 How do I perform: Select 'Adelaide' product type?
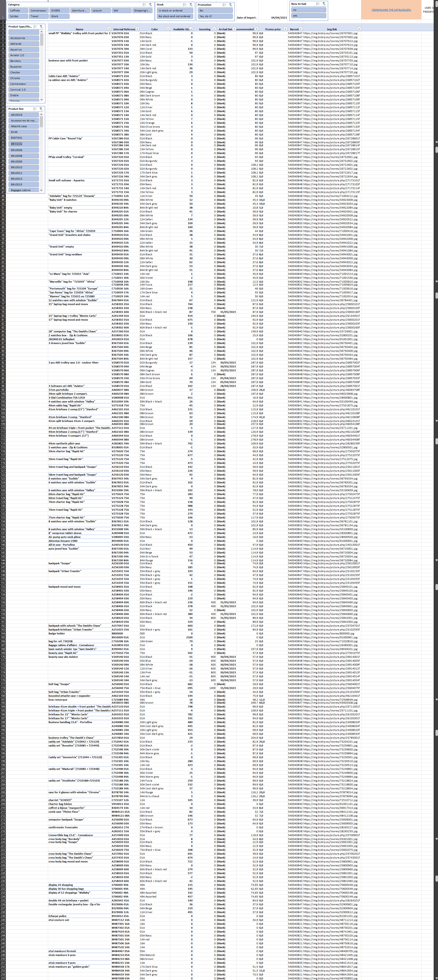24,44
